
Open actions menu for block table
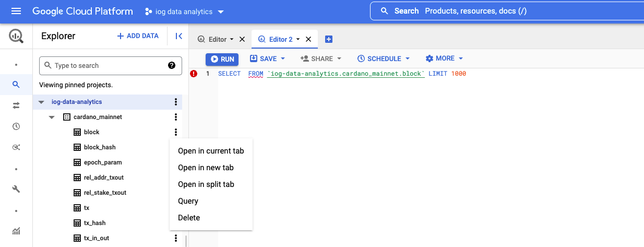coord(176,132)
